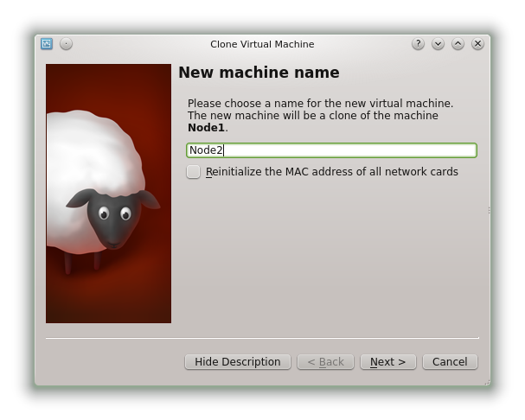Click the resize grip at dialog corner
This screenshot has width=525, height=420.
pos(487,382)
